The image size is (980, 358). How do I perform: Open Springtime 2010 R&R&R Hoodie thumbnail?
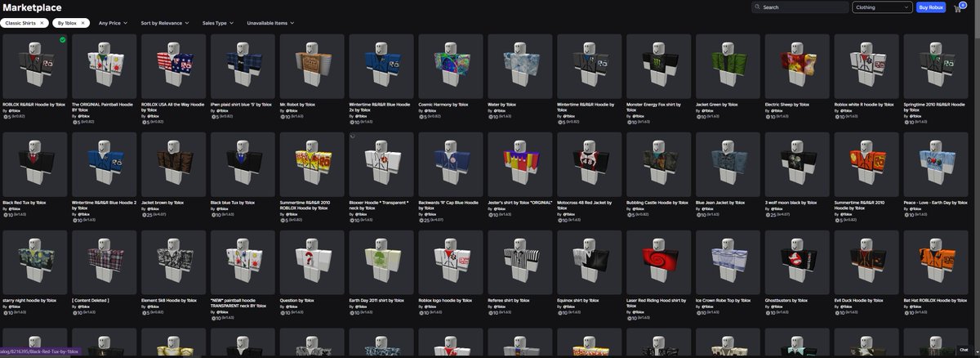[936, 67]
